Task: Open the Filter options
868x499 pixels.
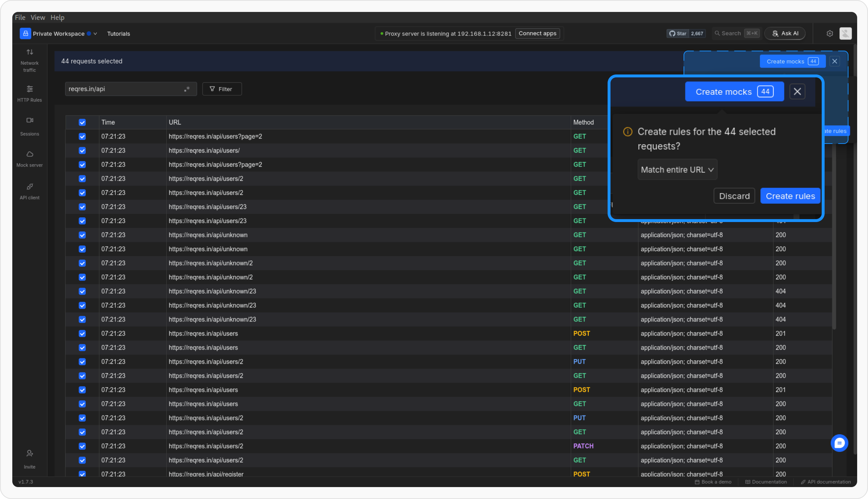Action: [222, 89]
